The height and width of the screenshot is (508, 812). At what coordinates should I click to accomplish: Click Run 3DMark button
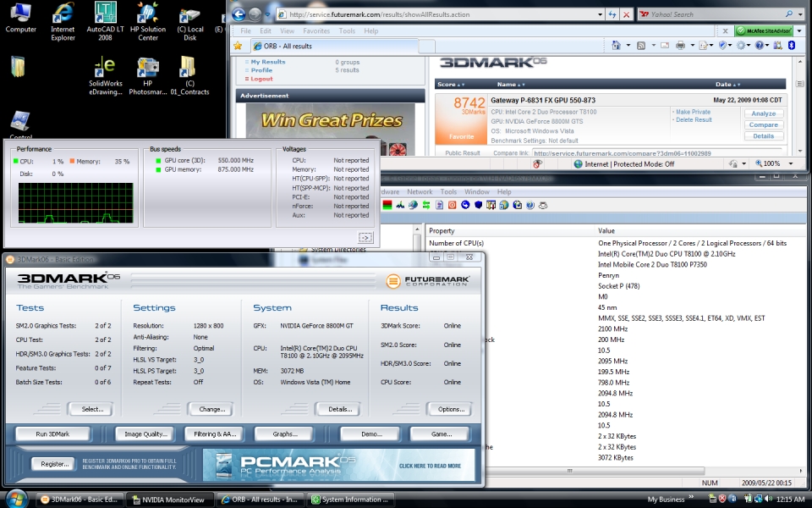pyautogui.click(x=52, y=433)
